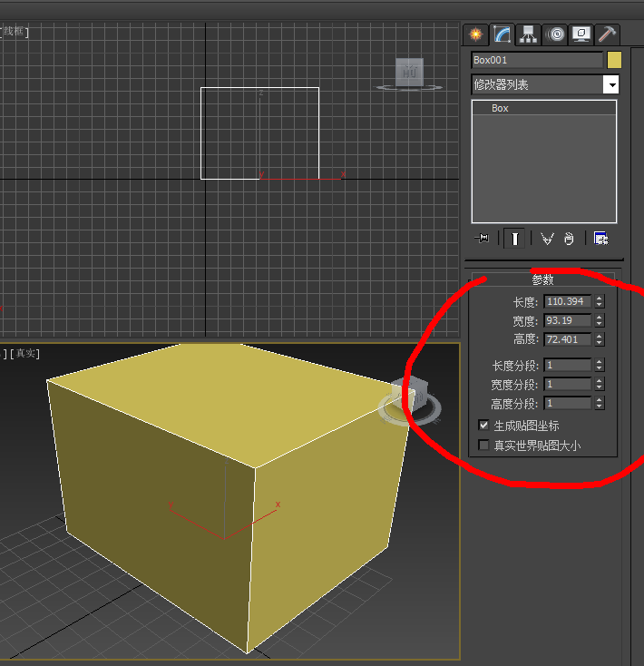Select the Box entry in modifier stack
Viewport: 644px width, 666px height.
544,108
